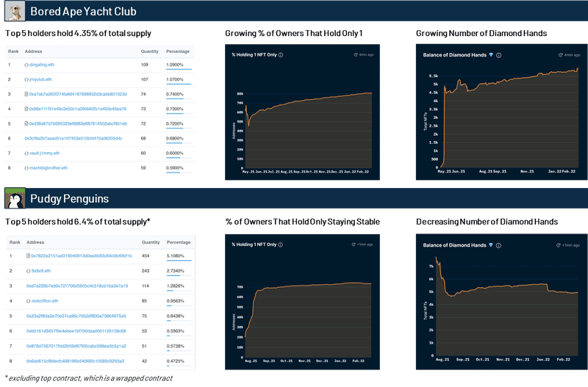The width and height of the screenshot is (588, 387).
Task: Click the quantity value 109
Action: click(144, 65)
